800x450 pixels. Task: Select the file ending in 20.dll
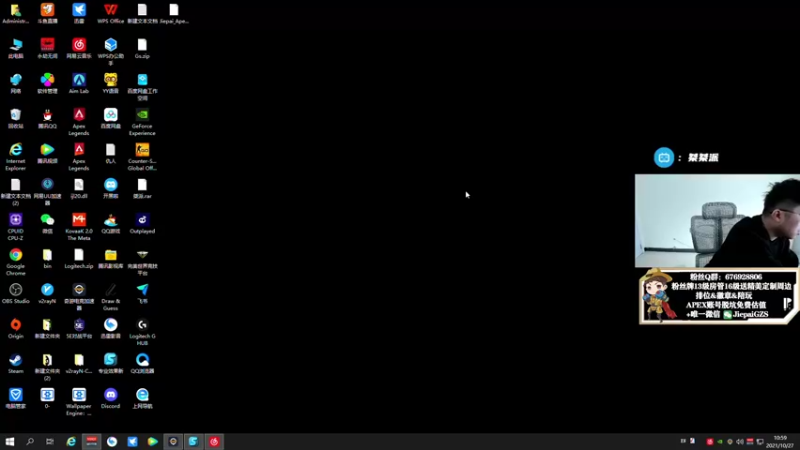point(79,188)
